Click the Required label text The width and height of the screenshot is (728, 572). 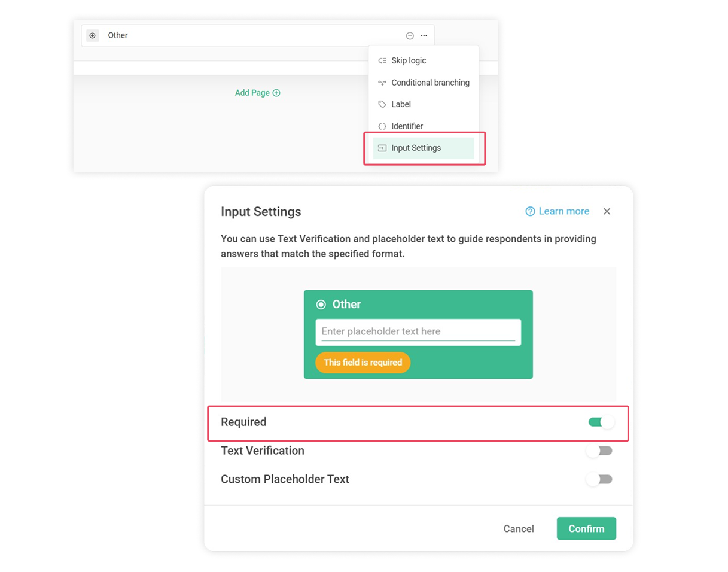pos(243,422)
